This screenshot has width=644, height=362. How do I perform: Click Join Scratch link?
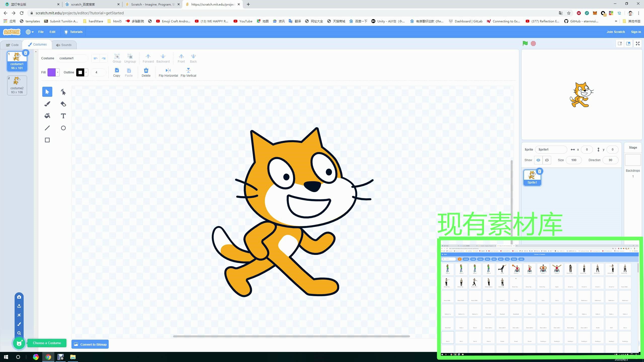(x=616, y=32)
